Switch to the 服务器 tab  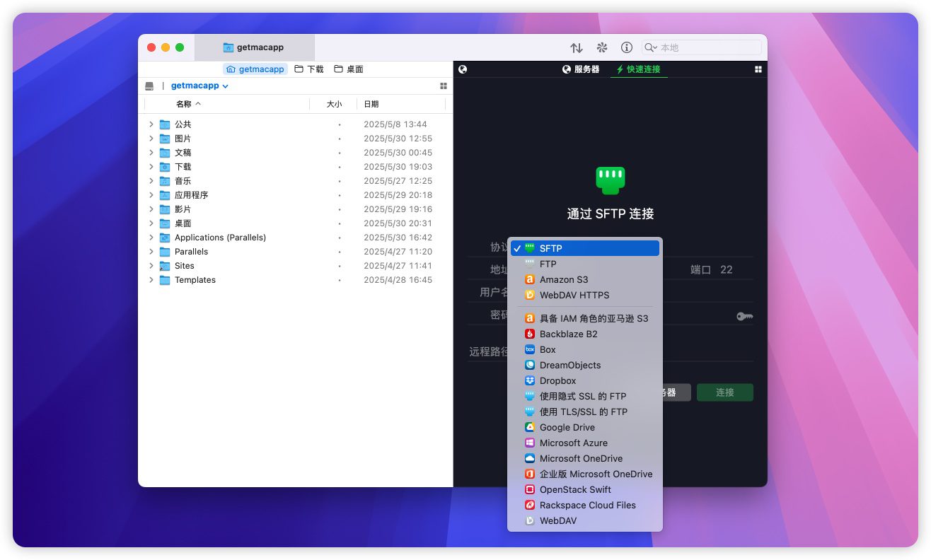pyautogui.click(x=581, y=69)
